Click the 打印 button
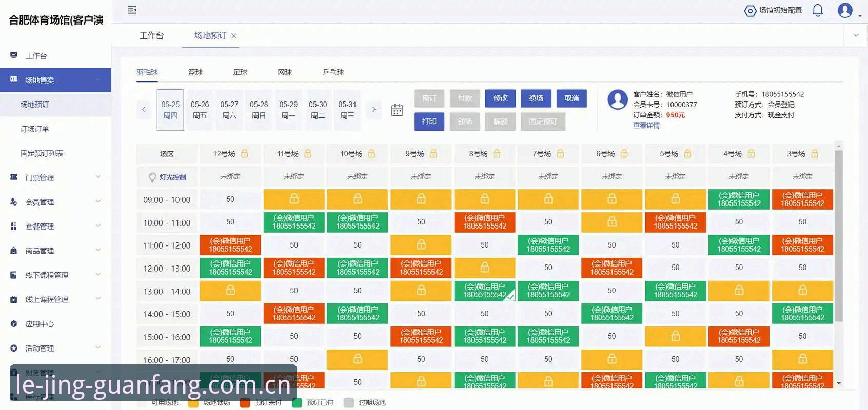This screenshot has width=868, height=410. 429,121
